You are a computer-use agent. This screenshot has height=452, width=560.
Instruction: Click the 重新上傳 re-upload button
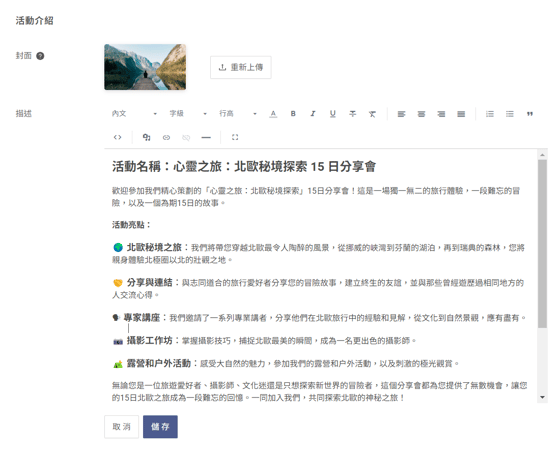tap(241, 67)
